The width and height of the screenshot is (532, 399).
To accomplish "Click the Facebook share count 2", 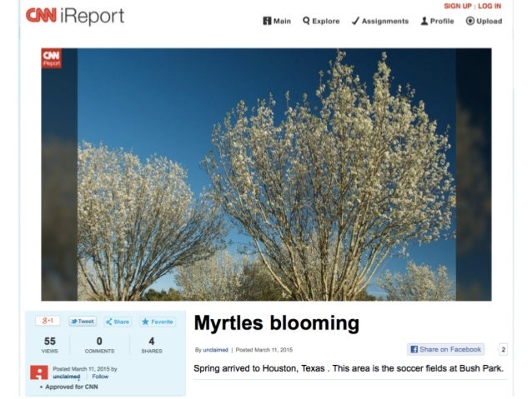I will pos(504,350).
